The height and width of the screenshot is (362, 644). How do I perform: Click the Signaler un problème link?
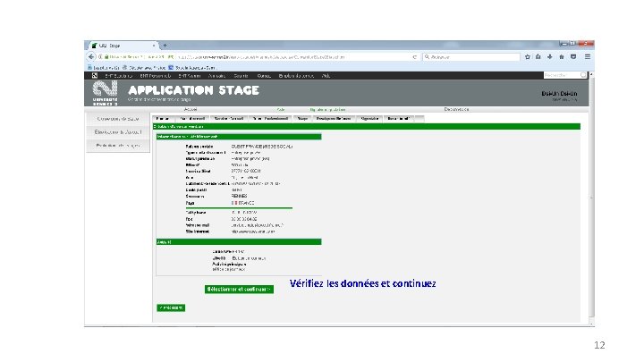[x=327, y=110]
